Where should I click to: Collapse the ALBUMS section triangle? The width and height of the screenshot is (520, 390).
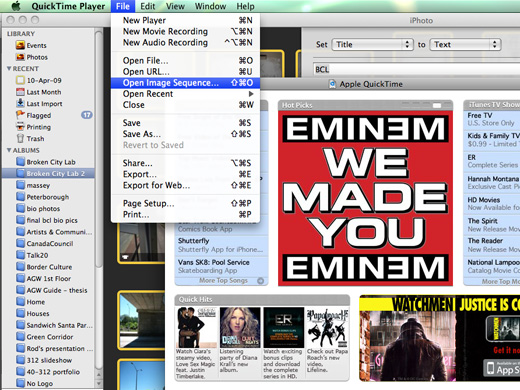tap(9, 150)
